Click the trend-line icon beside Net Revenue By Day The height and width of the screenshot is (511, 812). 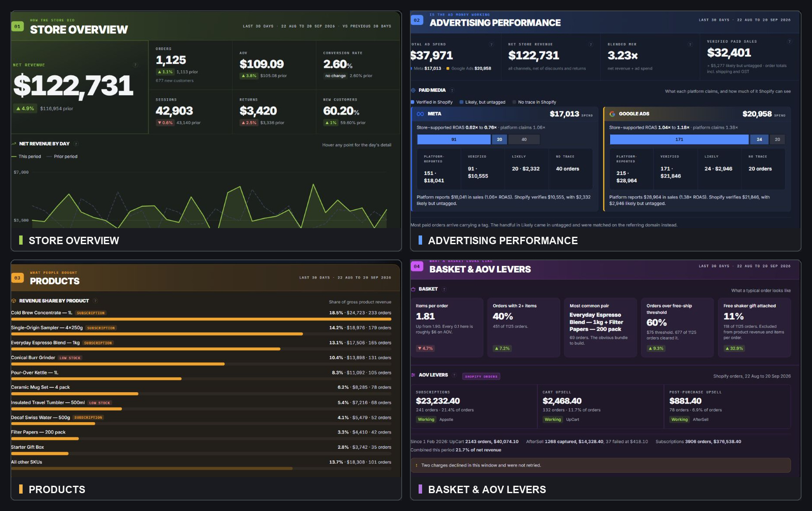coord(13,144)
